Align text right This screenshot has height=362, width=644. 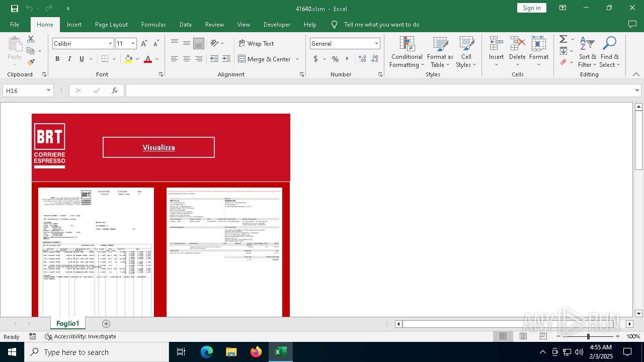[x=199, y=59]
